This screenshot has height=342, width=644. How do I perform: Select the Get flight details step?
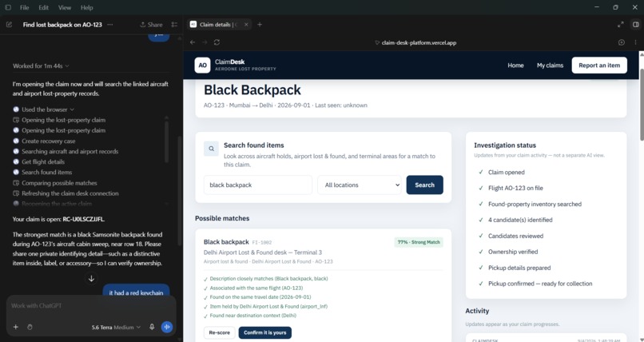coord(43,162)
